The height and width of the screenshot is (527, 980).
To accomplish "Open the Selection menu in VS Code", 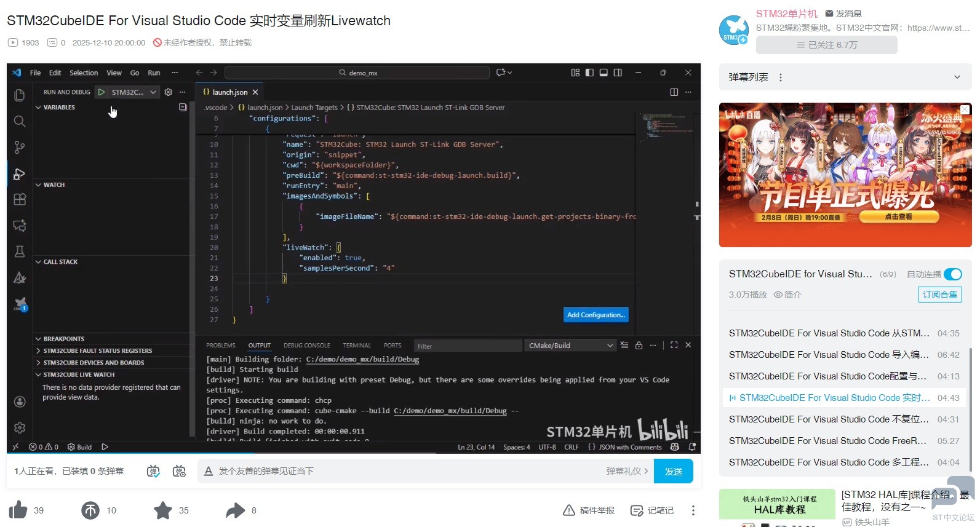I will [84, 73].
